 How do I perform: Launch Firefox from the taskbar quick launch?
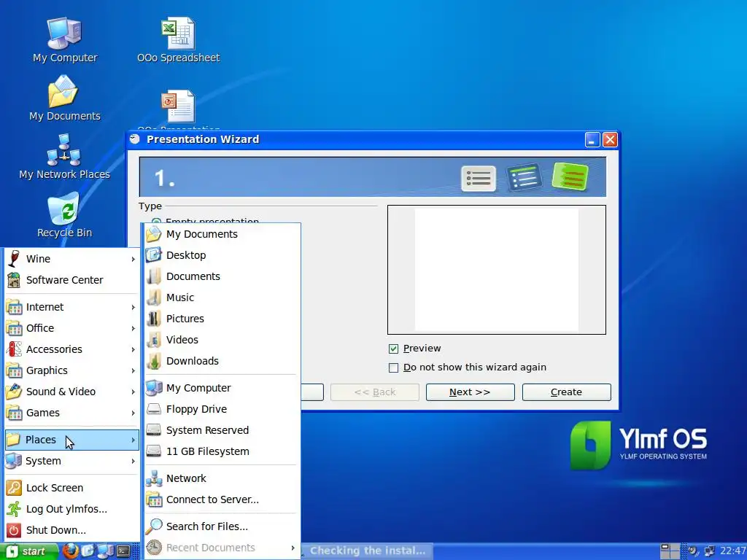point(71,551)
